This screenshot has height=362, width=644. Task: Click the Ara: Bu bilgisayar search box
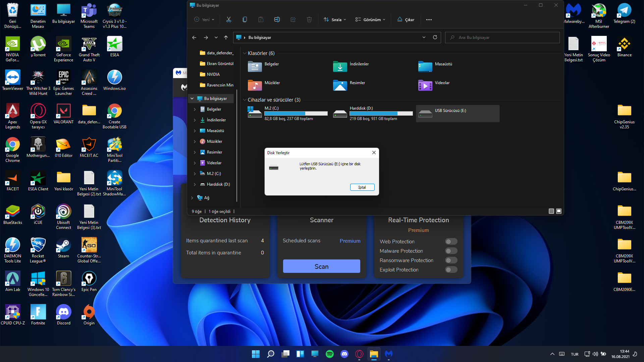502,38
